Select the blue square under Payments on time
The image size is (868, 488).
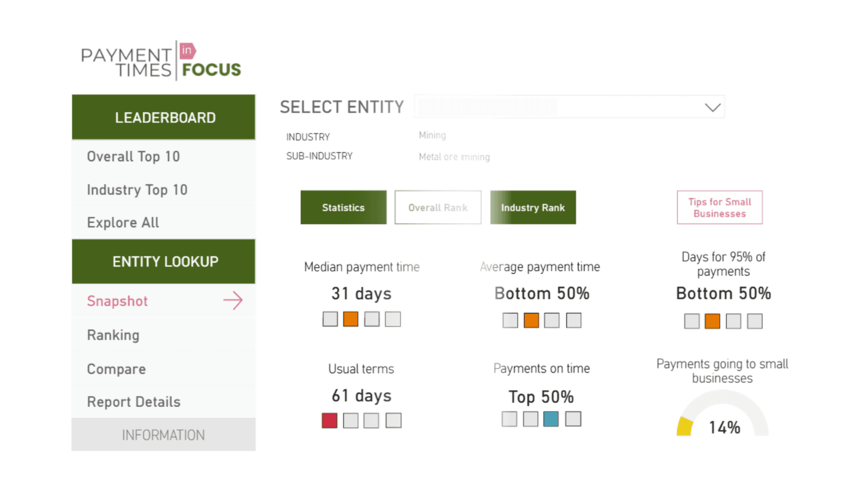coord(552,419)
